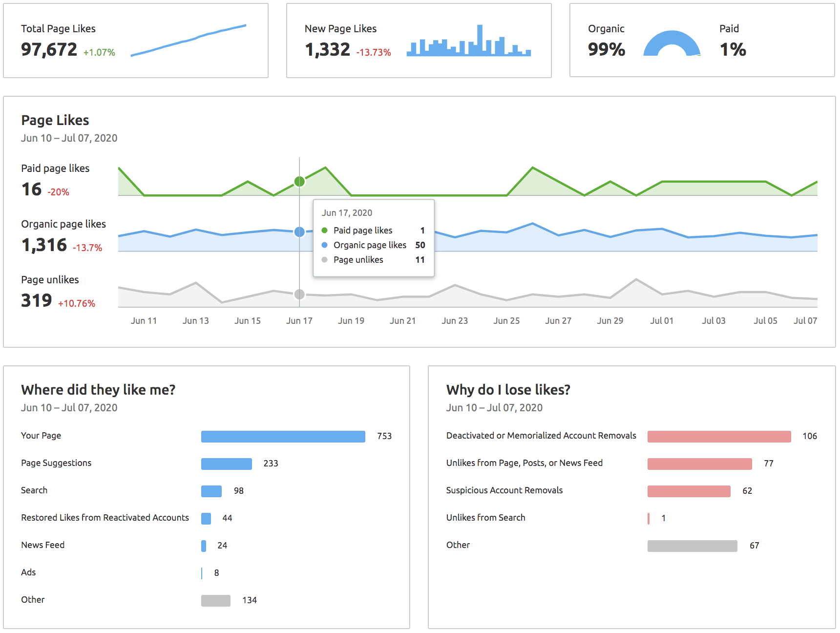Click the Page unlikes total 319
Image resolution: width=840 pixels, height=633 pixels.
pyautogui.click(x=37, y=300)
